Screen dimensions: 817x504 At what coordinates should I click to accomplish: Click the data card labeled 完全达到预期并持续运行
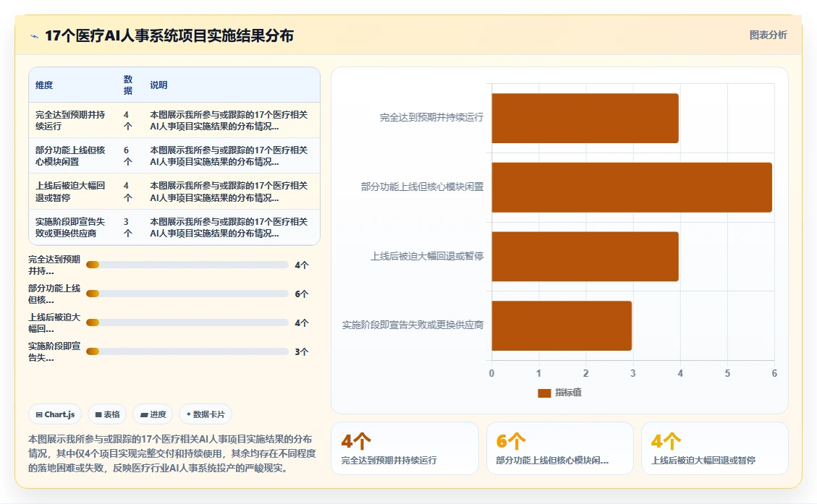(x=405, y=448)
